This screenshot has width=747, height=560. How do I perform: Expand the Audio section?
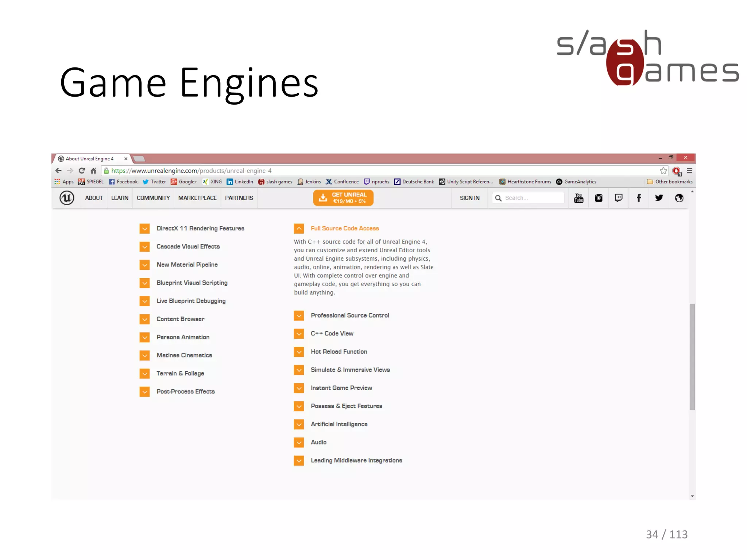299,443
